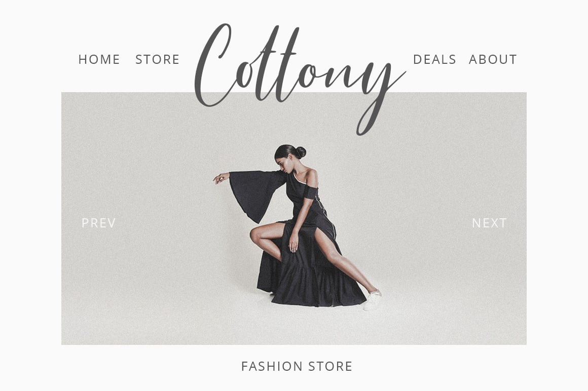Advance the slideshow with NEXT
This screenshot has height=391, width=588.
pos(489,223)
